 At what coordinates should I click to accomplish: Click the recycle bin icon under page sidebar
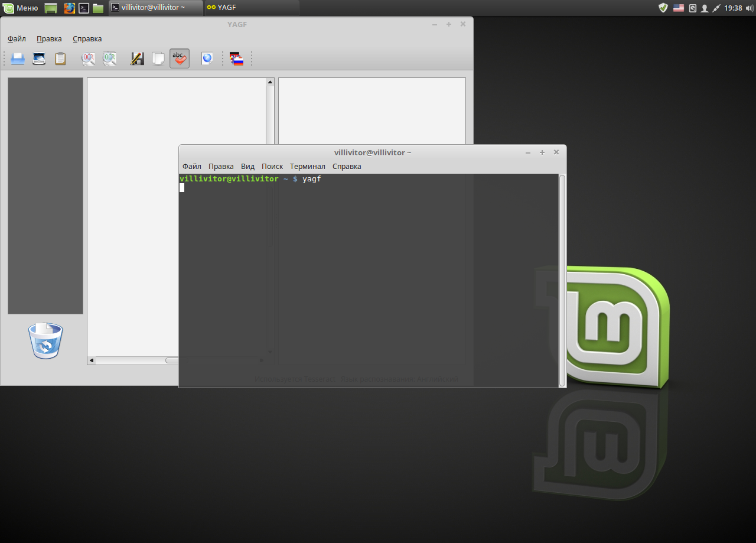pyautogui.click(x=45, y=341)
